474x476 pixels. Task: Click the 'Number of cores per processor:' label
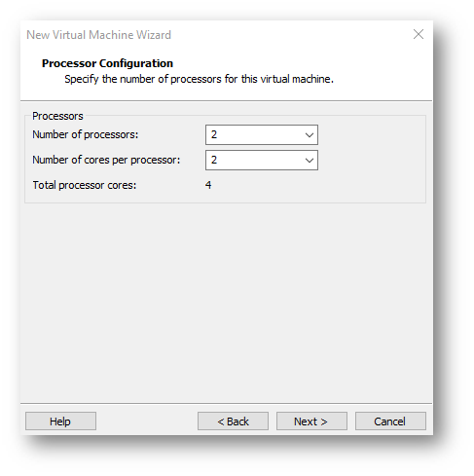pos(106,160)
